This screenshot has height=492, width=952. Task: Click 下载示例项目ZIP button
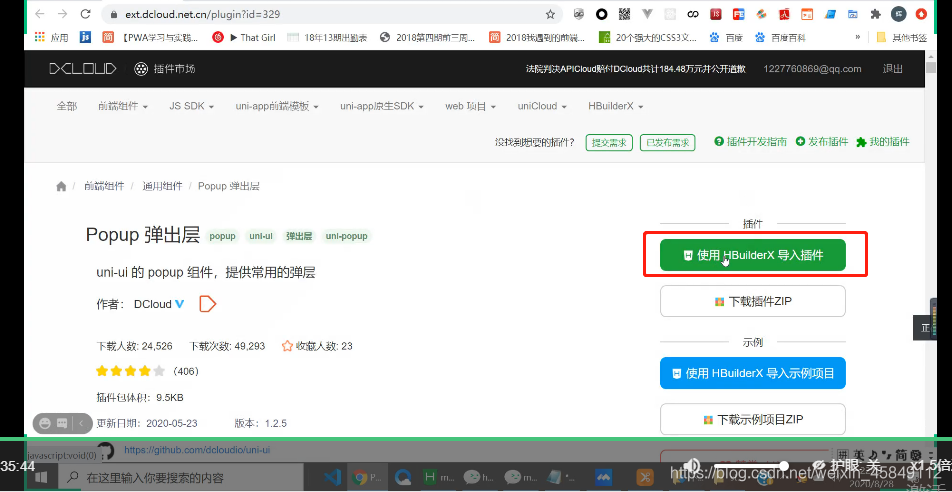[753, 419]
